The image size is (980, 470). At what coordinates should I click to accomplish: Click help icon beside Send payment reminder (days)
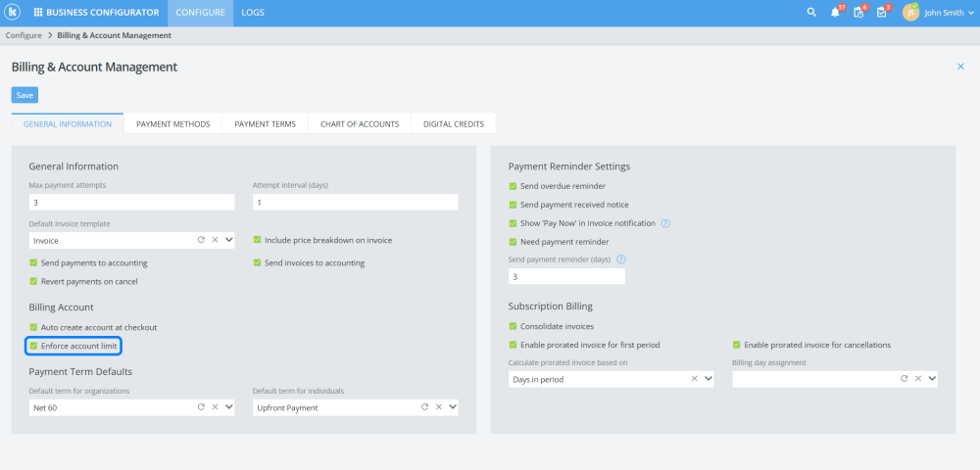coord(621,259)
